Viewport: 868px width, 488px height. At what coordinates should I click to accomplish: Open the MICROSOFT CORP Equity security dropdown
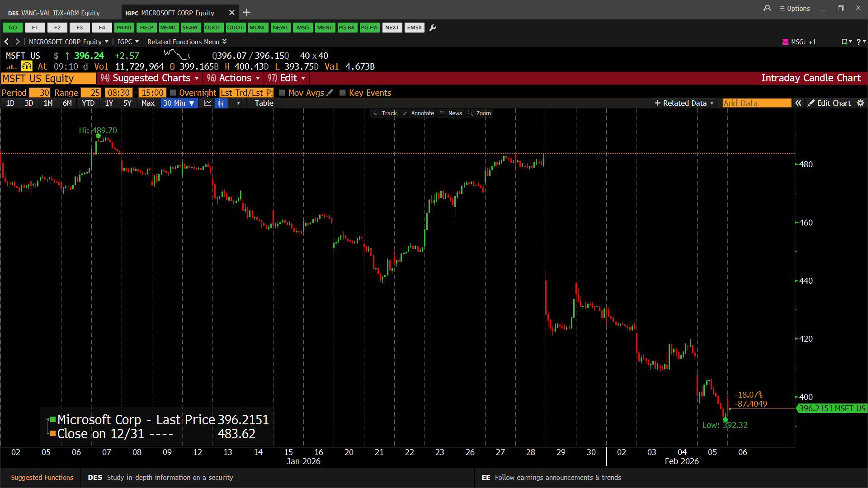click(x=69, y=42)
